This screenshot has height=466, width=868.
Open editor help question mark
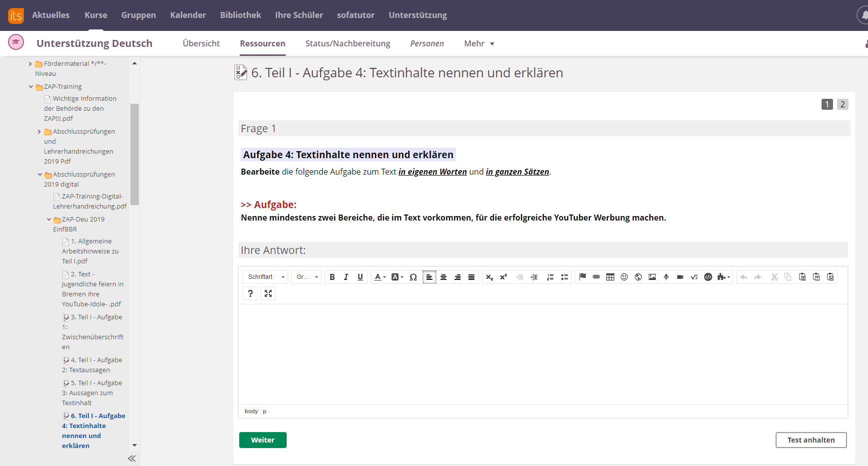250,293
